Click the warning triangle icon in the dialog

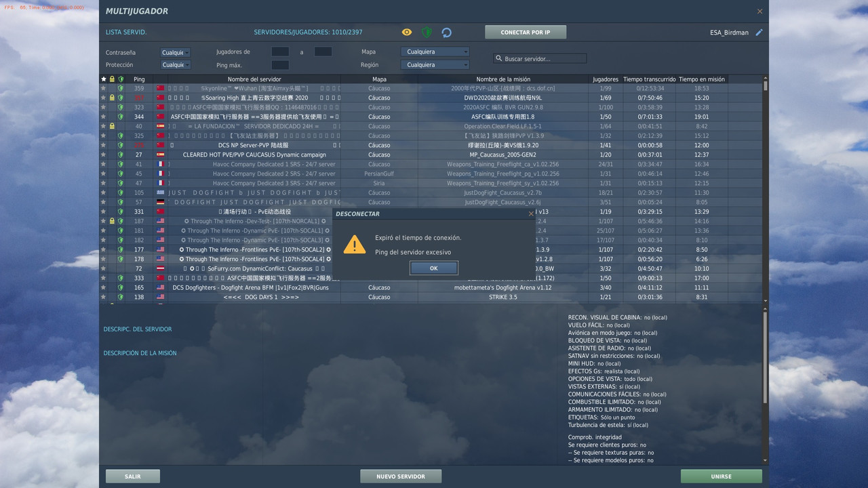coord(354,245)
